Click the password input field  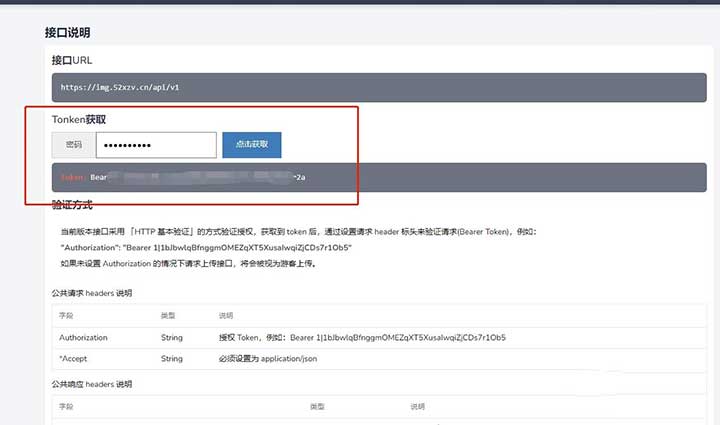tap(156, 145)
